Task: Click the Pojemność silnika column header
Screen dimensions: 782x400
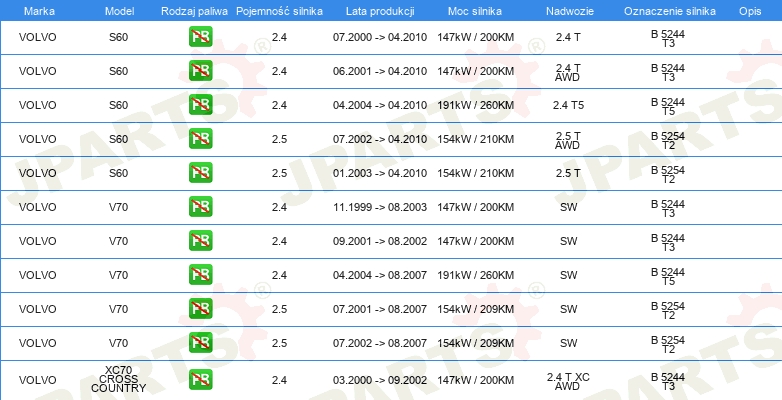Action: [x=279, y=11]
